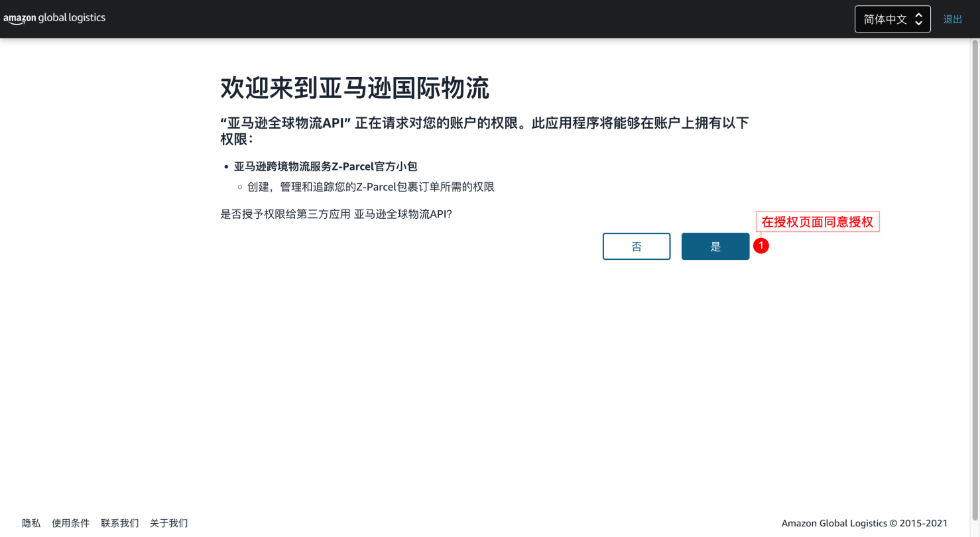Click the question 是否授予权限给第三方应用
This screenshot has height=537, width=980.
point(336,215)
